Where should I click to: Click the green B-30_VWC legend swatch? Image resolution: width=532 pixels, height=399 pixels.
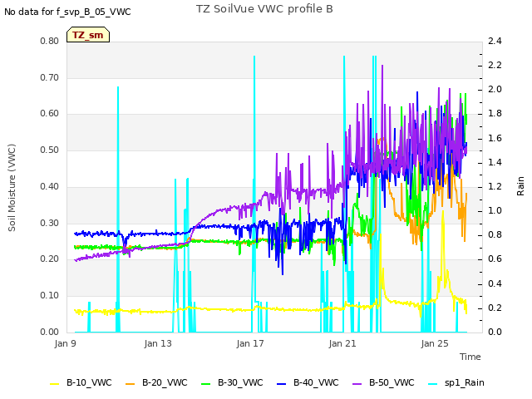(206, 384)
